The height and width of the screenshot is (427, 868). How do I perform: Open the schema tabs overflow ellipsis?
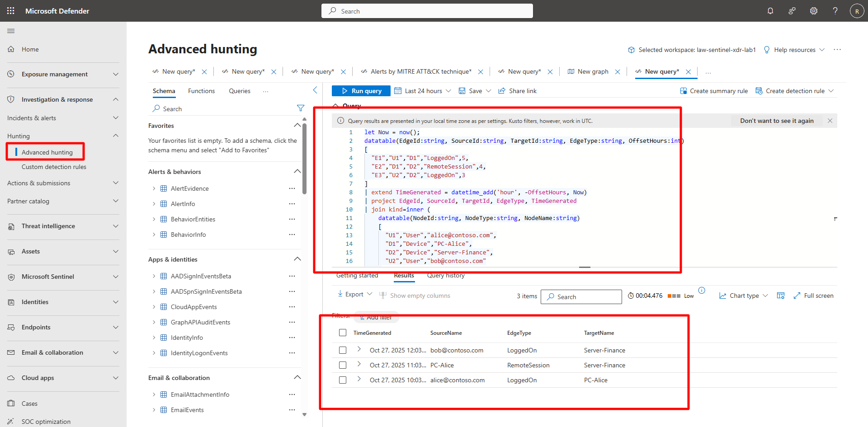pos(266,91)
